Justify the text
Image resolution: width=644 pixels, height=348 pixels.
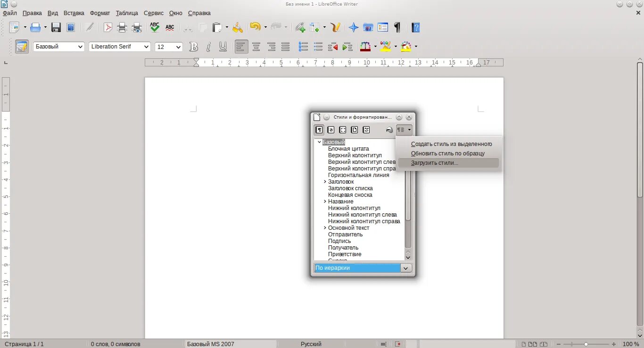point(286,47)
